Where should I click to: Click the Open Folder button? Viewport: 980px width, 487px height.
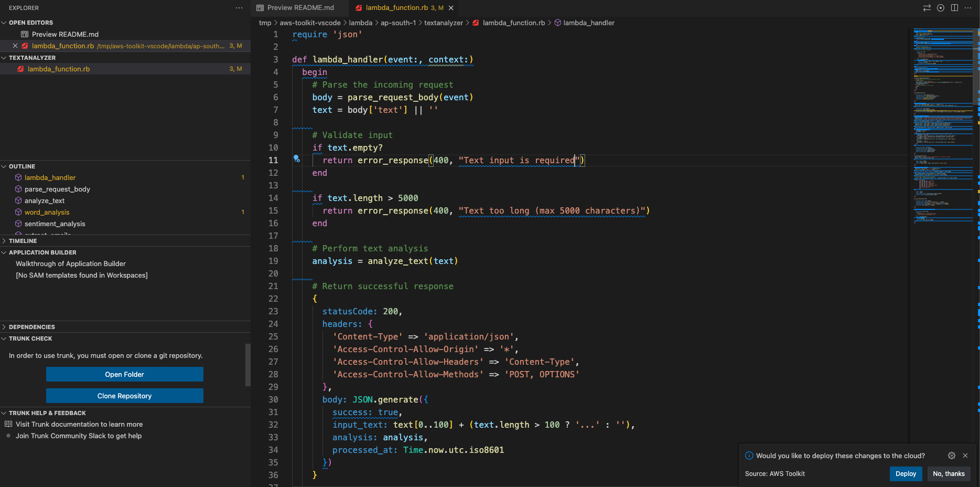pos(124,374)
